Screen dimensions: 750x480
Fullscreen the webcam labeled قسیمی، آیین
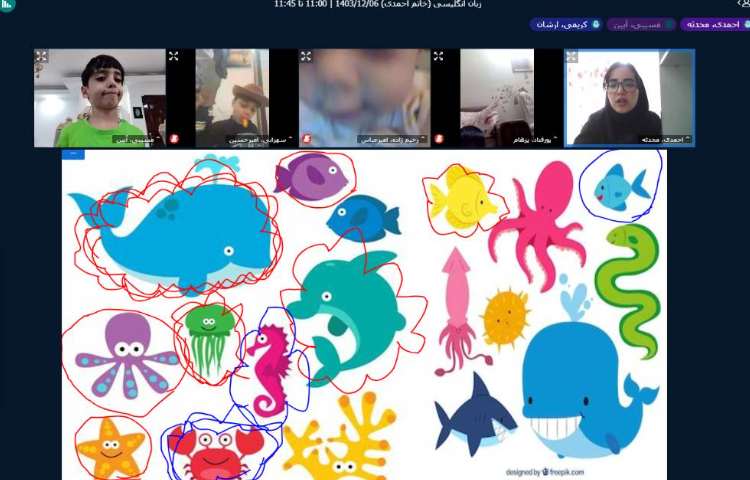(42, 56)
